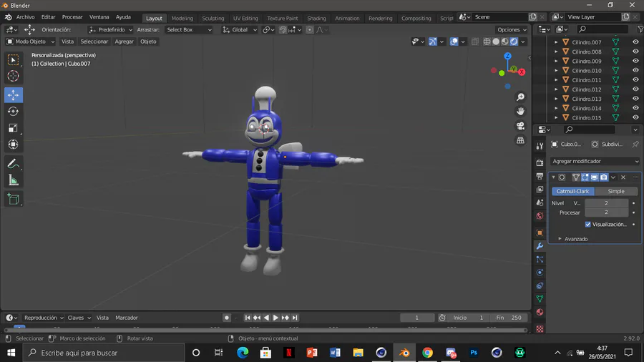Switch to solid viewport shading
The height and width of the screenshot is (362, 644).
click(496, 41)
